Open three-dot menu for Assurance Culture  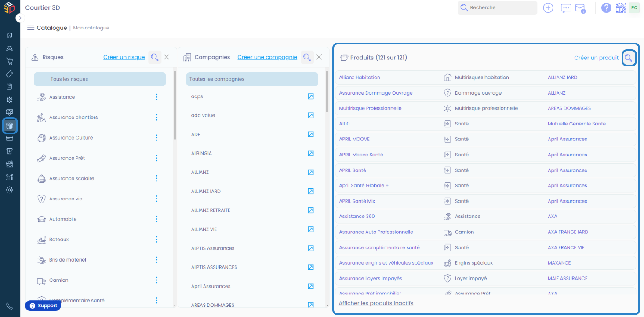(157, 138)
